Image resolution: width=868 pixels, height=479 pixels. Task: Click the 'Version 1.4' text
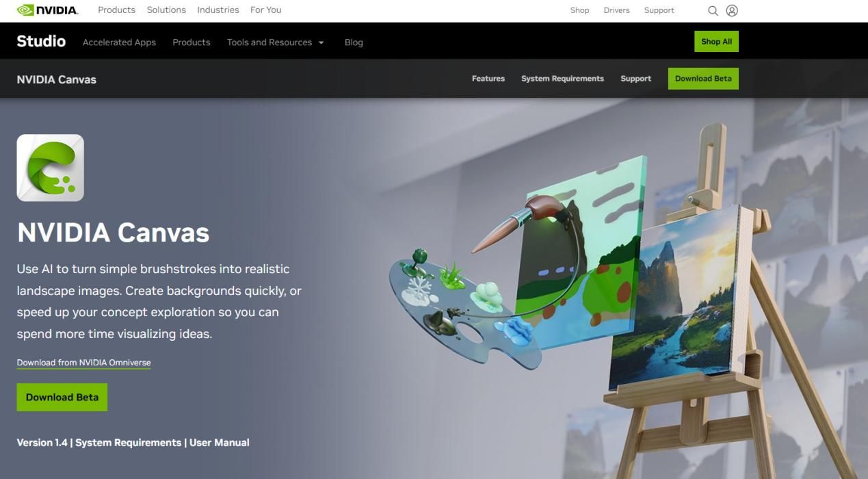(42, 443)
